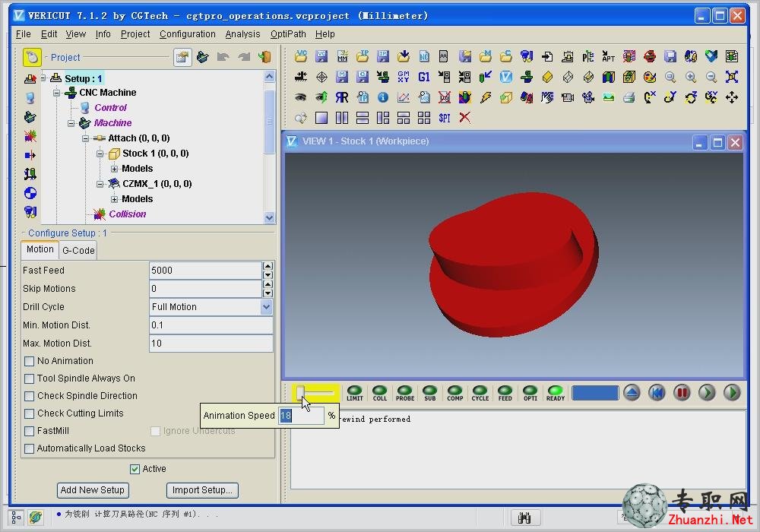Open the OptiPath menu
Image resolution: width=760 pixels, height=532 pixels.
[288, 34]
